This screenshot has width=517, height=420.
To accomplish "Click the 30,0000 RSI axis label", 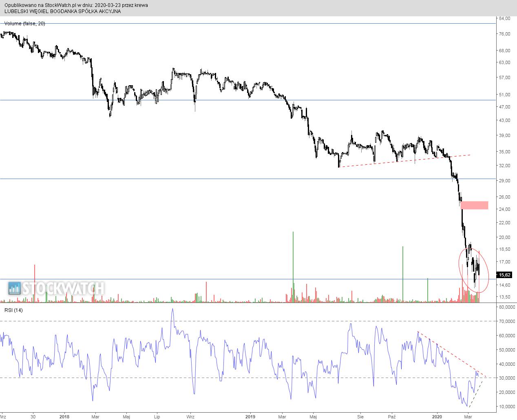I will point(507,378).
